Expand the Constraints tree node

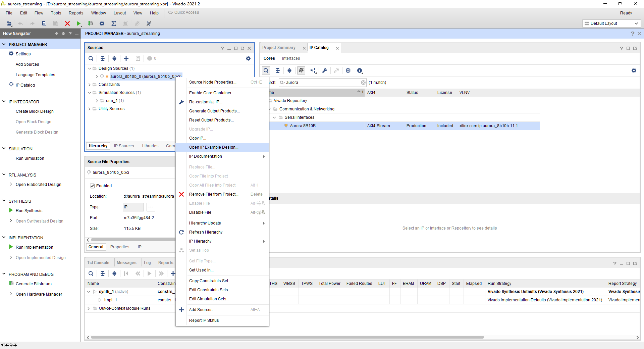click(x=90, y=85)
